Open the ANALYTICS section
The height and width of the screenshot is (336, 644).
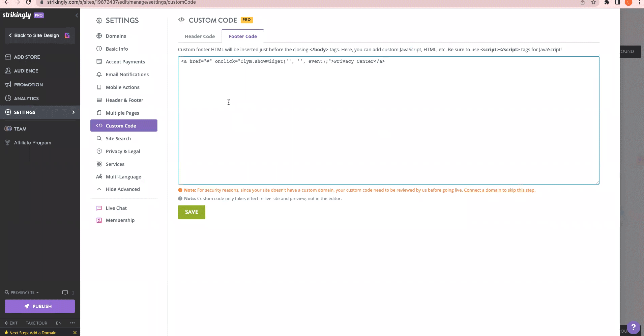pos(26,99)
